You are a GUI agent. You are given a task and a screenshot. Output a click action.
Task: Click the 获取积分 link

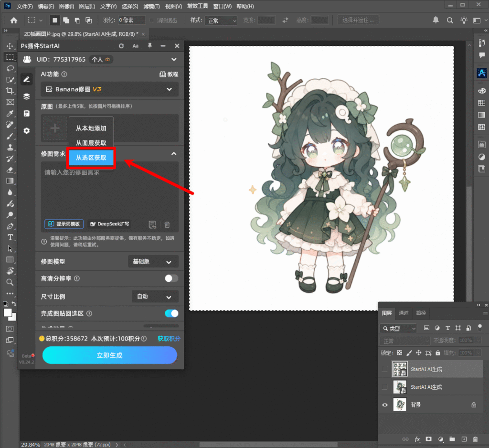point(169,339)
